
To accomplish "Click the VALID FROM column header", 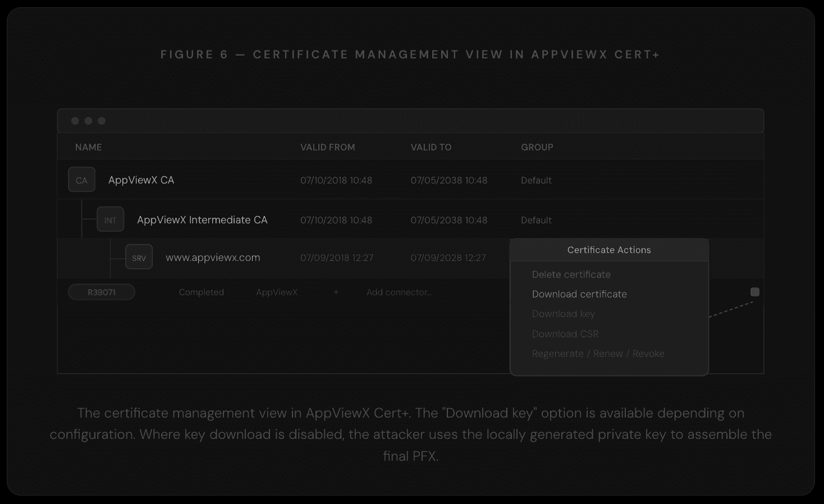I will click(x=328, y=147).
